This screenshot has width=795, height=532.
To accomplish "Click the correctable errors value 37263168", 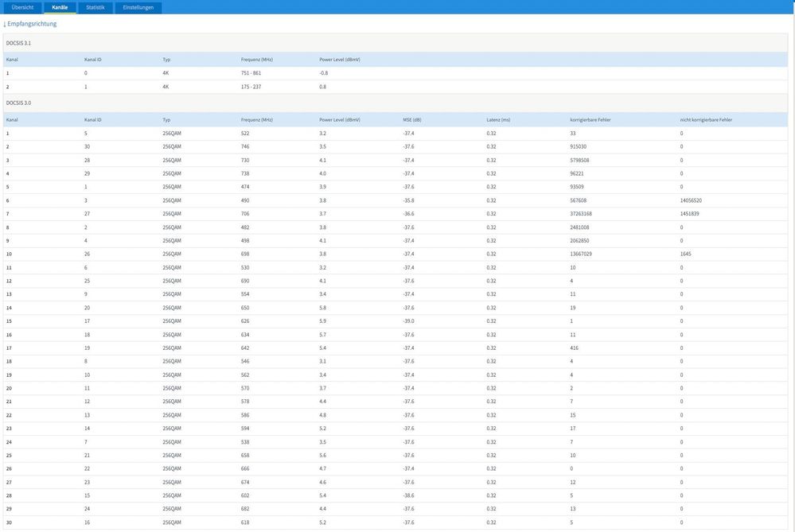I will [x=580, y=213].
